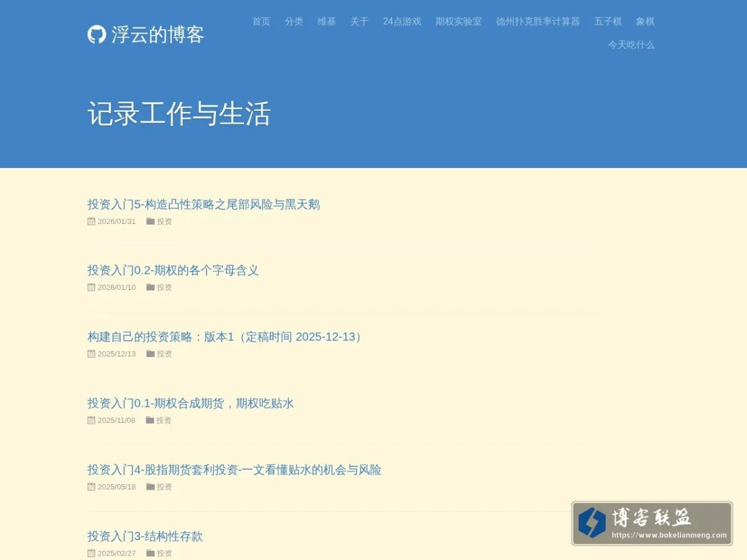Open post 投资入门5-构造凸性策略之尾部风险与黑天鹅
747x560 pixels.
(204, 204)
